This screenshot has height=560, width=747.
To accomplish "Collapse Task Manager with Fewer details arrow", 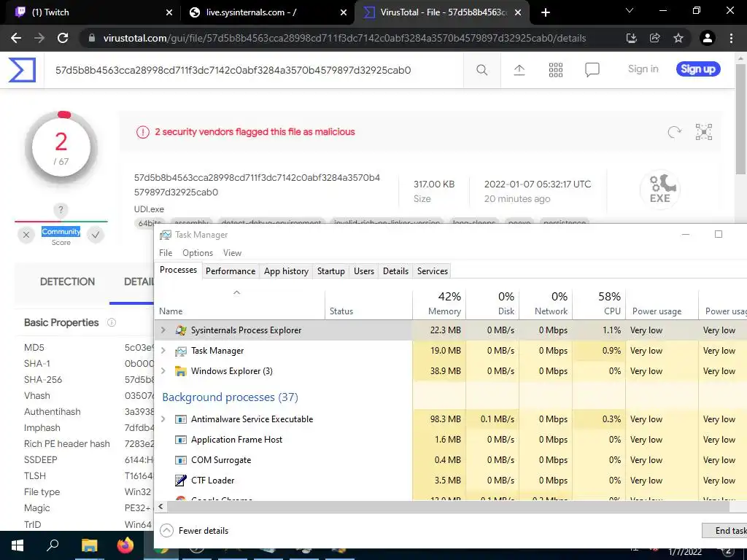I will click(167, 531).
